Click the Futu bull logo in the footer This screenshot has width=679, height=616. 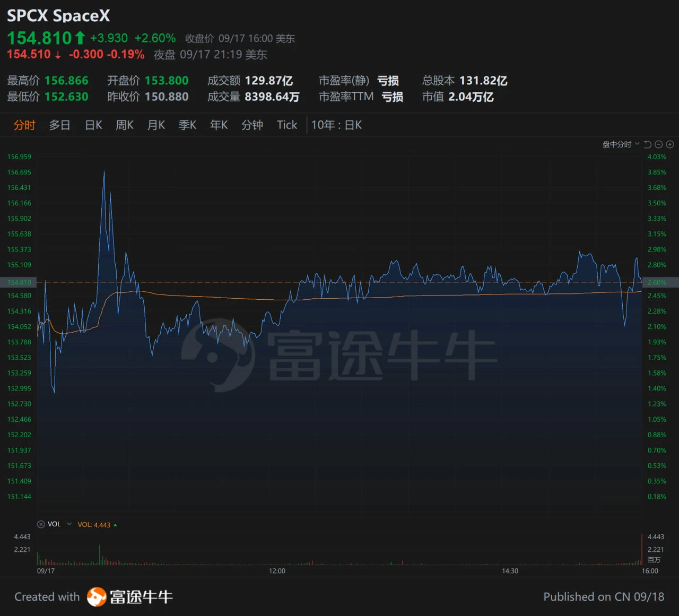coord(97,597)
